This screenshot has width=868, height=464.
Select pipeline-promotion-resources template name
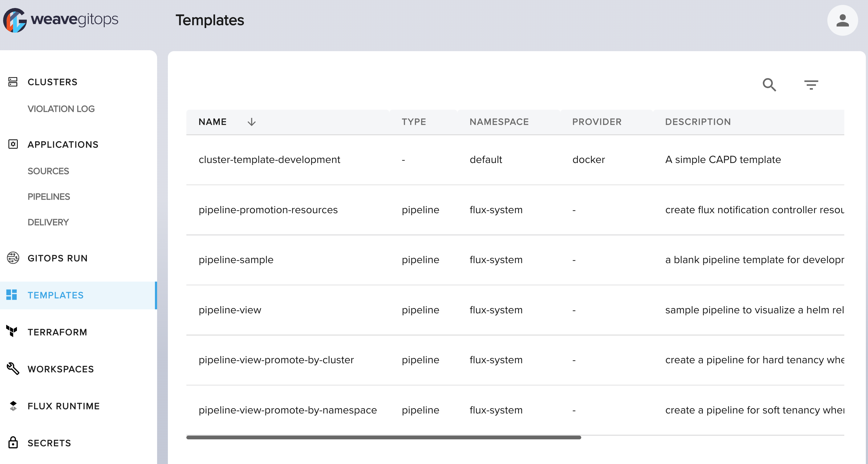[268, 210]
